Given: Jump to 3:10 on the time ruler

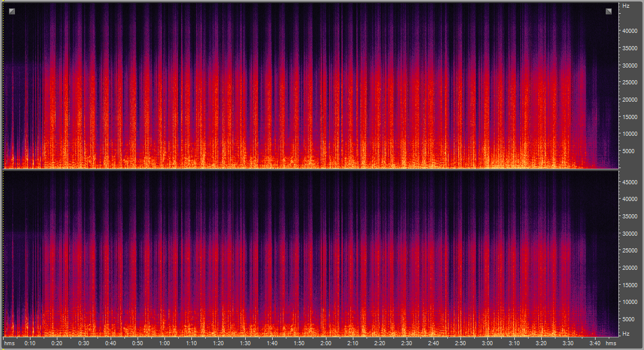Looking at the screenshot, I should pos(514,343).
